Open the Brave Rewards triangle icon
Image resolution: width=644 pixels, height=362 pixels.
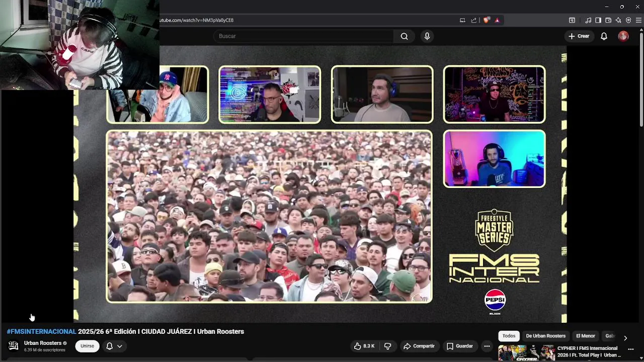pos(497,20)
